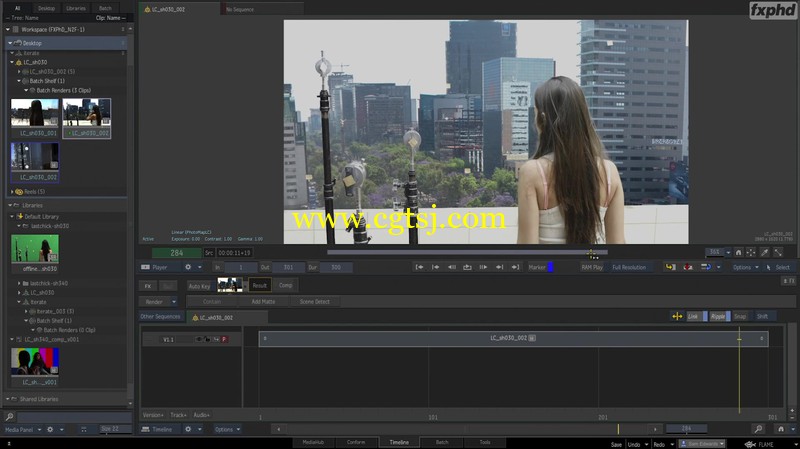Toggle the Snap option
This screenshot has height=449, width=800.
click(x=740, y=316)
